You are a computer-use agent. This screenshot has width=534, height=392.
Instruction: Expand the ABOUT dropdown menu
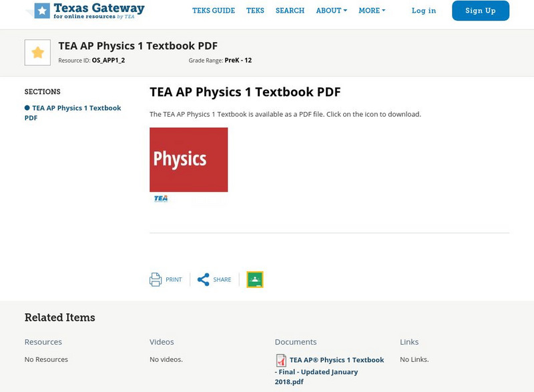click(x=330, y=11)
